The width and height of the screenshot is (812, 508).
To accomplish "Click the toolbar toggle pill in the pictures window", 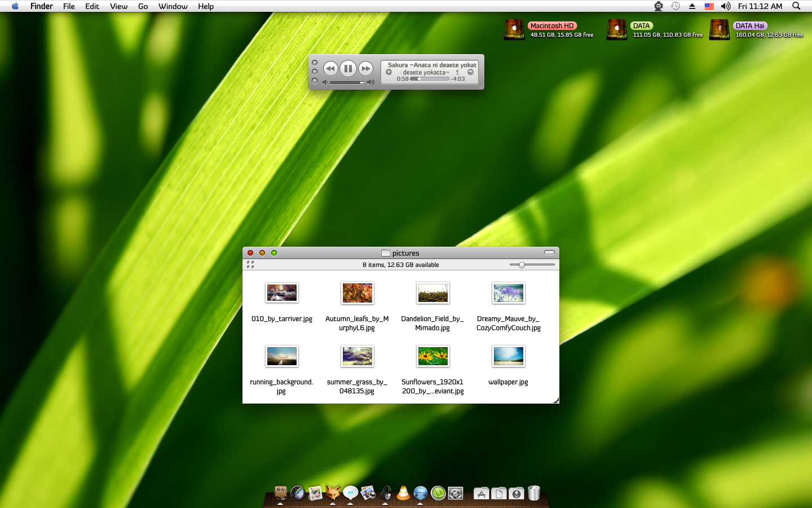I will pos(549,252).
